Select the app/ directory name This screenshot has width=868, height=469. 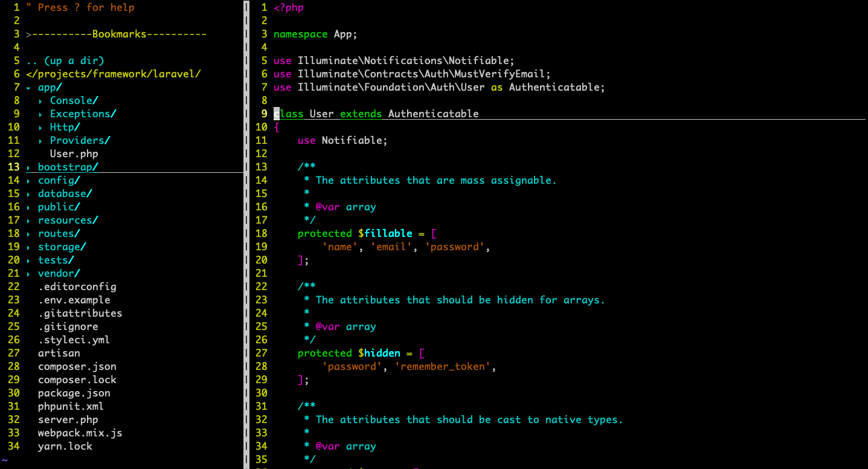(x=50, y=88)
